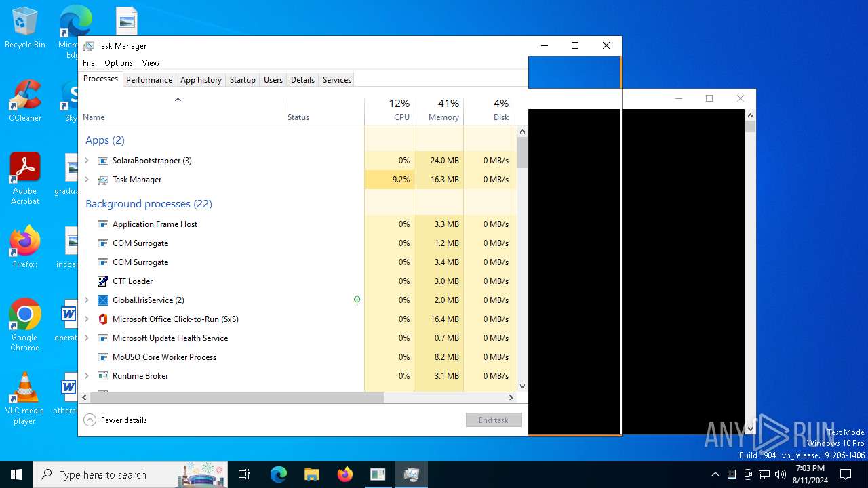Click scroll down arrow of process list
Image resolution: width=868 pixels, height=488 pixels.
[522, 386]
